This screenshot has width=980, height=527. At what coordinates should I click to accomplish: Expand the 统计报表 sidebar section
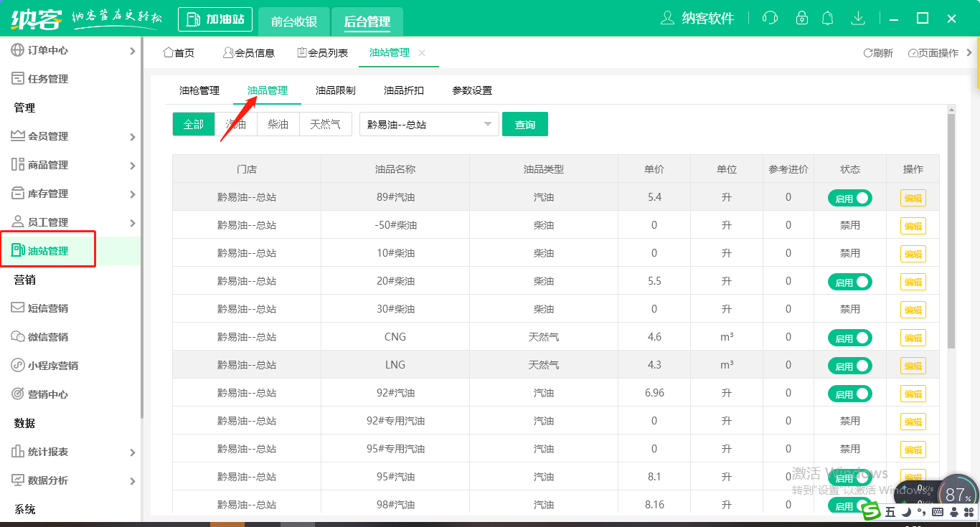48,452
